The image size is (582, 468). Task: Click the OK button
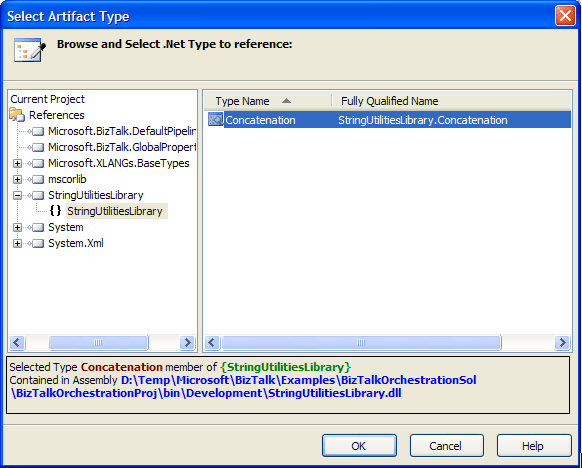pyautogui.click(x=359, y=445)
